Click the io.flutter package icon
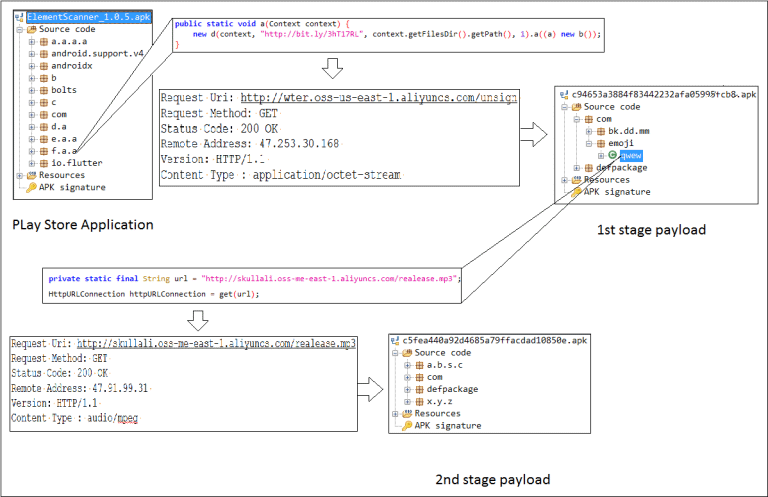The width and height of the screenshot is (768, 497). tap(44, 162)
